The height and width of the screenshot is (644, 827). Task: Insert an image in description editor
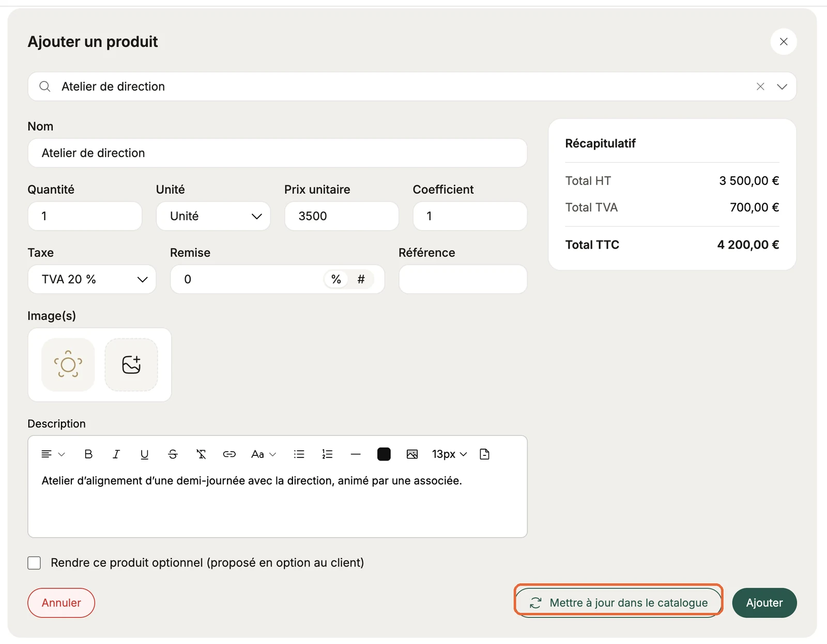point(412,454)
